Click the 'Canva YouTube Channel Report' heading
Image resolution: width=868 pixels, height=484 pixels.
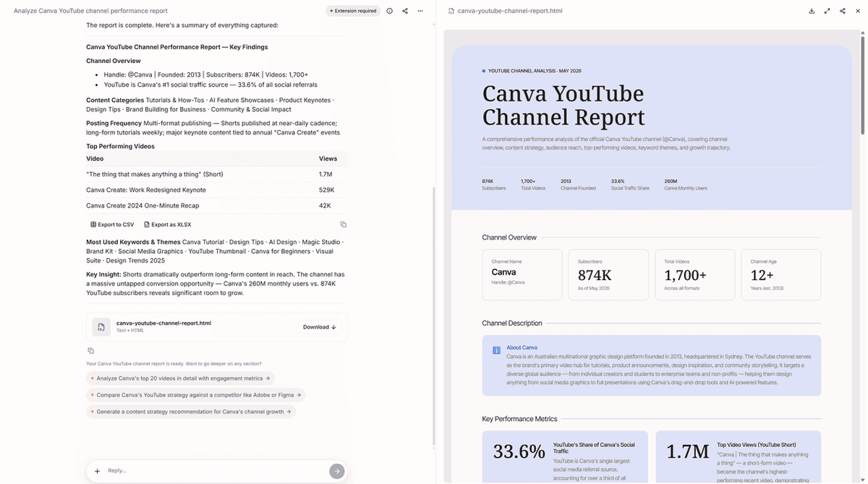[x=563, y=105]
